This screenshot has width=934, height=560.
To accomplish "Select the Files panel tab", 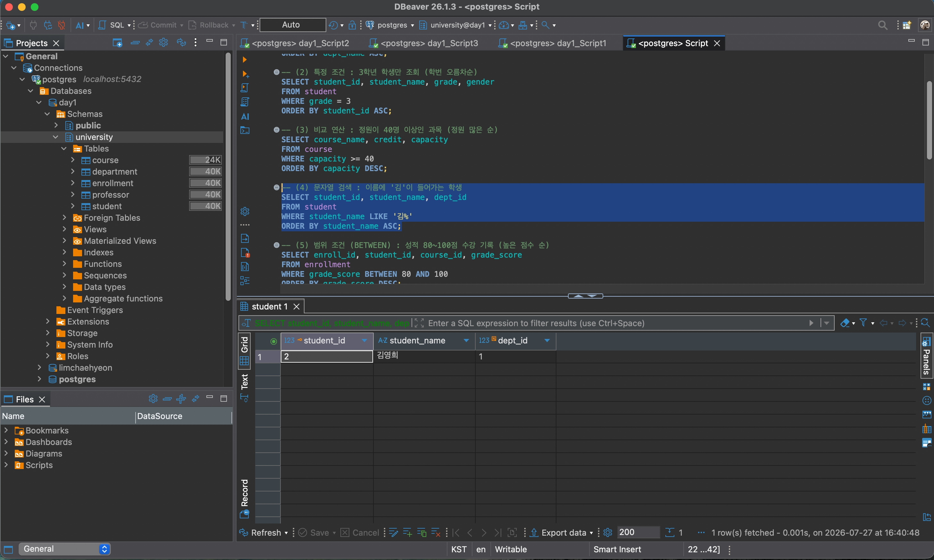I will (x=25, y=399).
